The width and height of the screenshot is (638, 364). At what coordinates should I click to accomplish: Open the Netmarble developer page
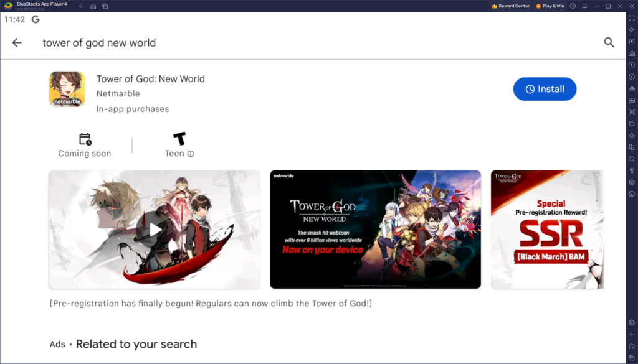(118, 93)
